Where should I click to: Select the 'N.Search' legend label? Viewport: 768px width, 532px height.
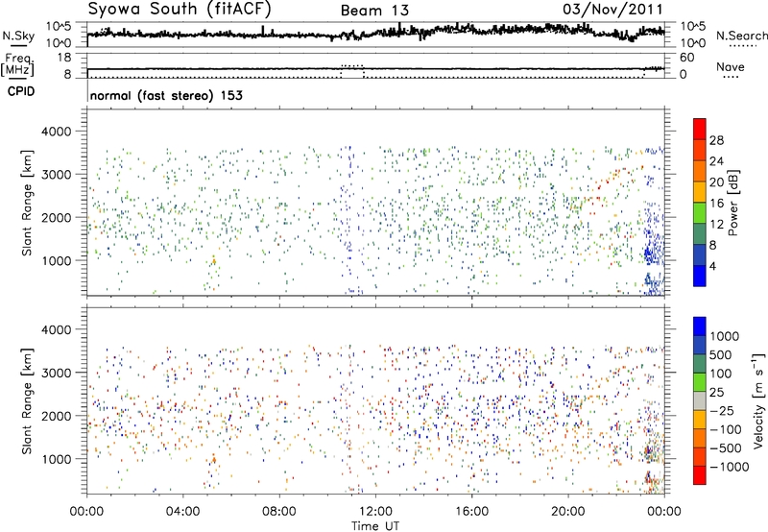(x=741, y=36)
